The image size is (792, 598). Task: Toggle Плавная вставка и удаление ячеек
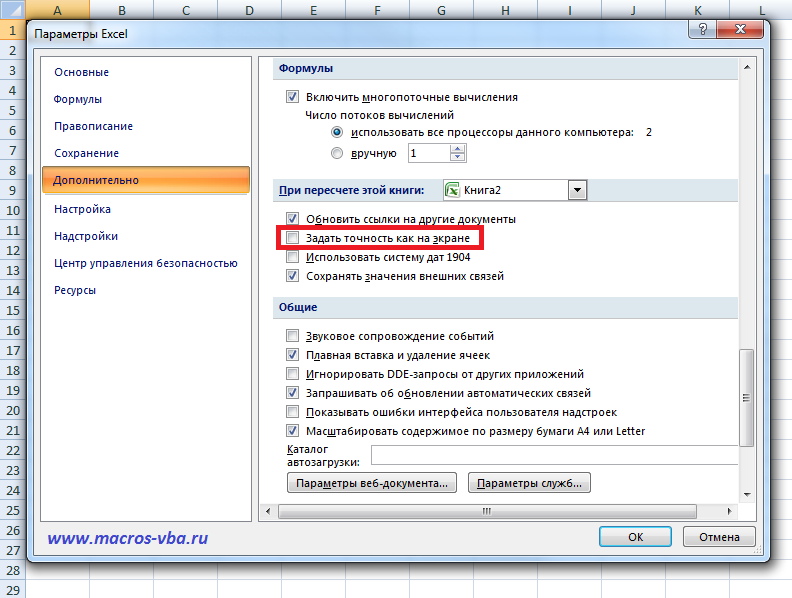(x=292, y=355)
